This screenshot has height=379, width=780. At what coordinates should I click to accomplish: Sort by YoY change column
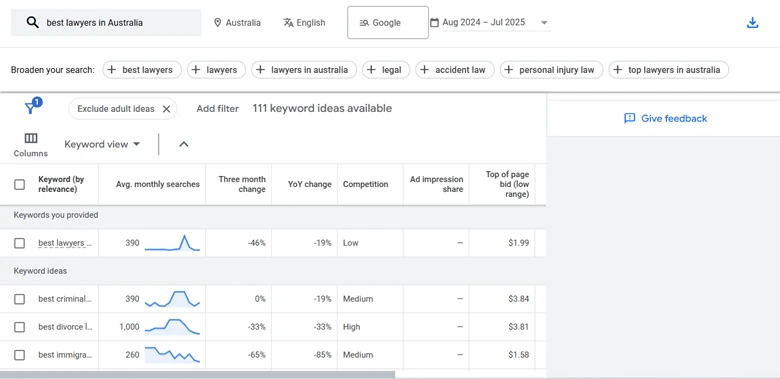(309, 184)
